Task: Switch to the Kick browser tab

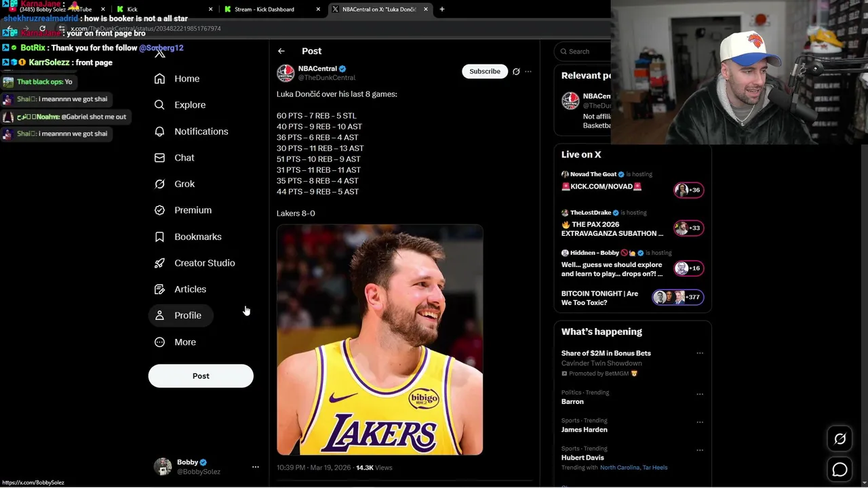Action: 163,9
